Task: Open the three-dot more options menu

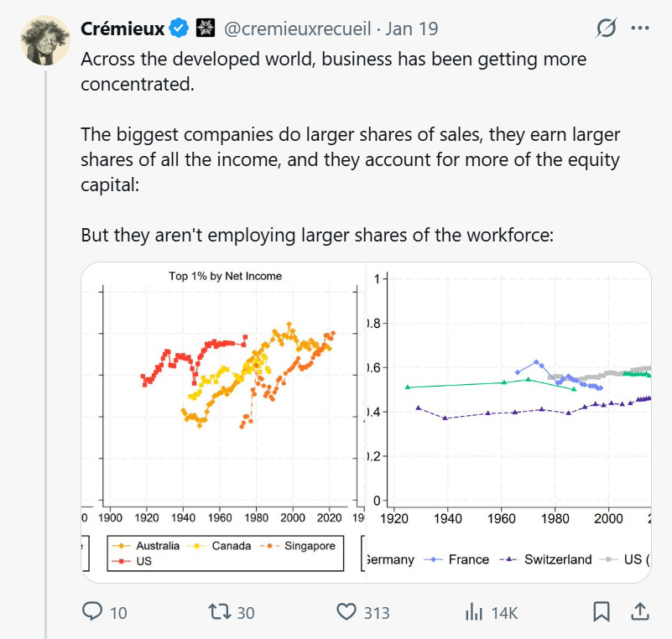Action: [640, 29]
